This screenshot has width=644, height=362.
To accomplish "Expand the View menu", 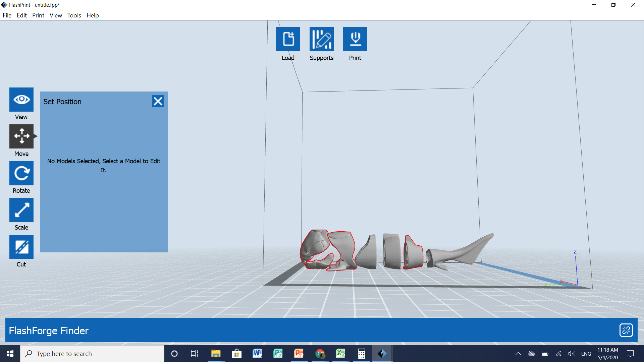I will click(x=56, y=15).
